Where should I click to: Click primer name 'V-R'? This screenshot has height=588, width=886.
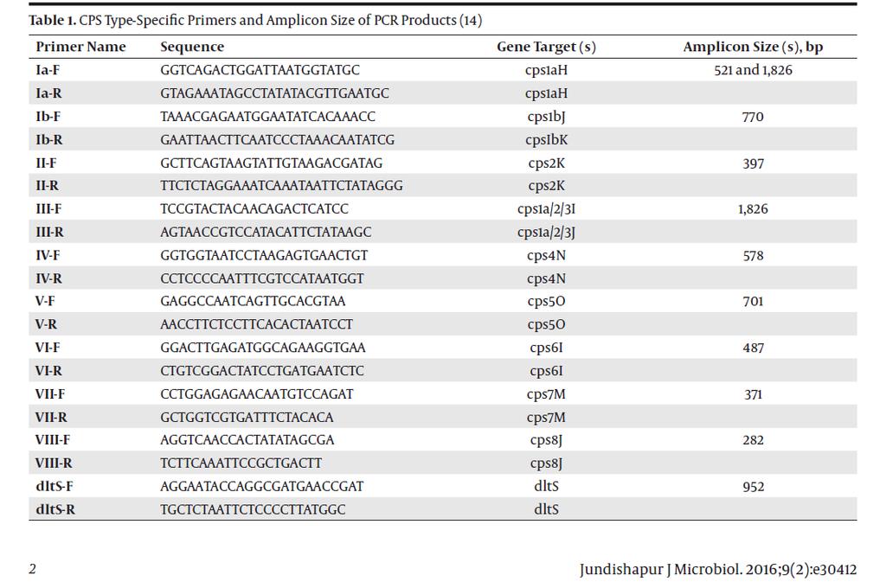47,324
